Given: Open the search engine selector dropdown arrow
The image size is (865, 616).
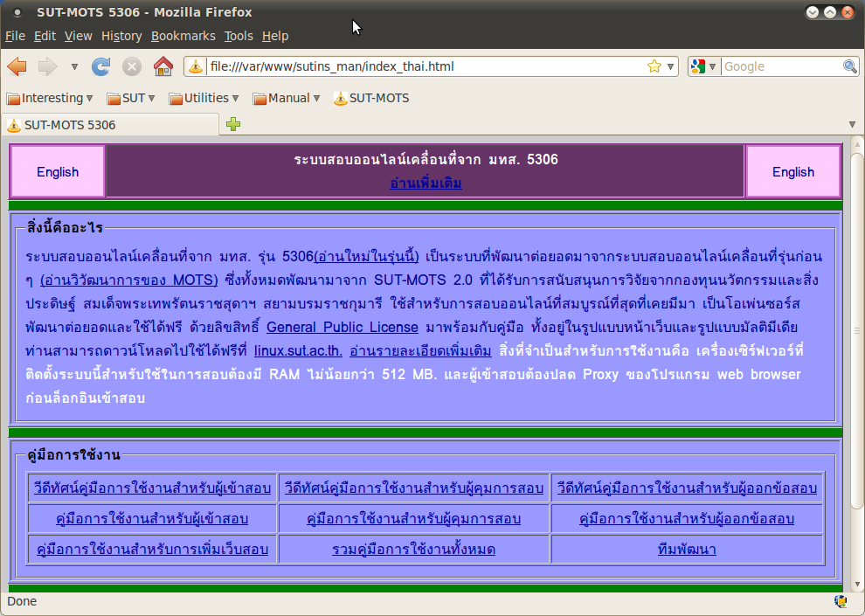Looking at the screenshot, I should coord(712,66).
